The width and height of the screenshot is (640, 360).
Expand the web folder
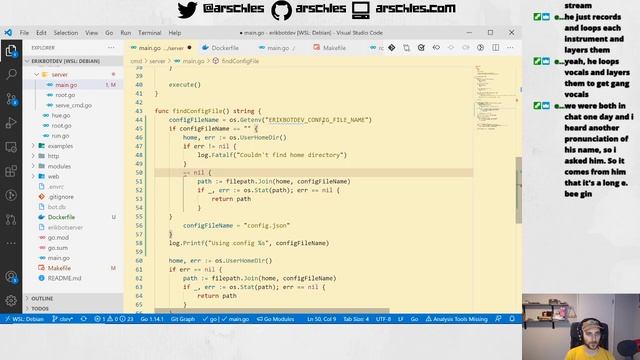(x=73, y=176)
